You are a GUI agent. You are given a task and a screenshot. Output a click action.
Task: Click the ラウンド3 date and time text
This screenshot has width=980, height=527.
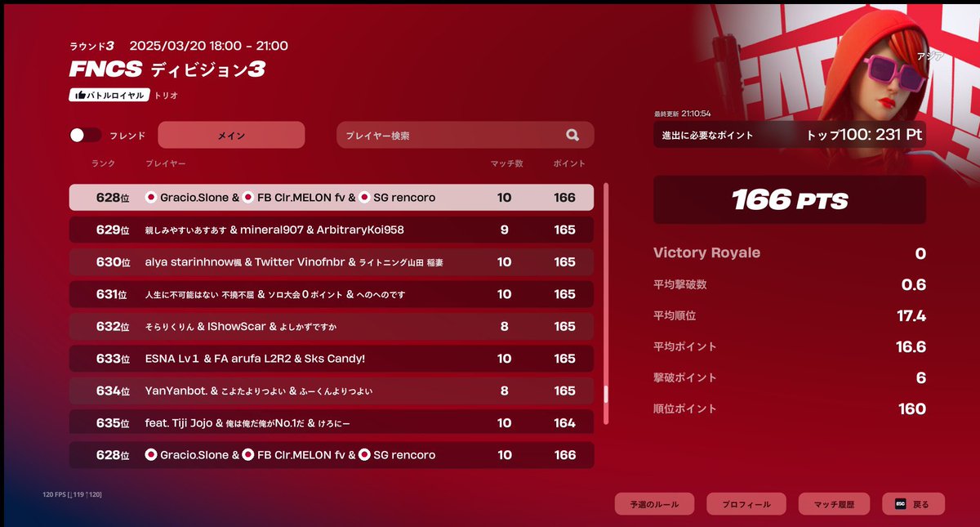tap(178, 46)
